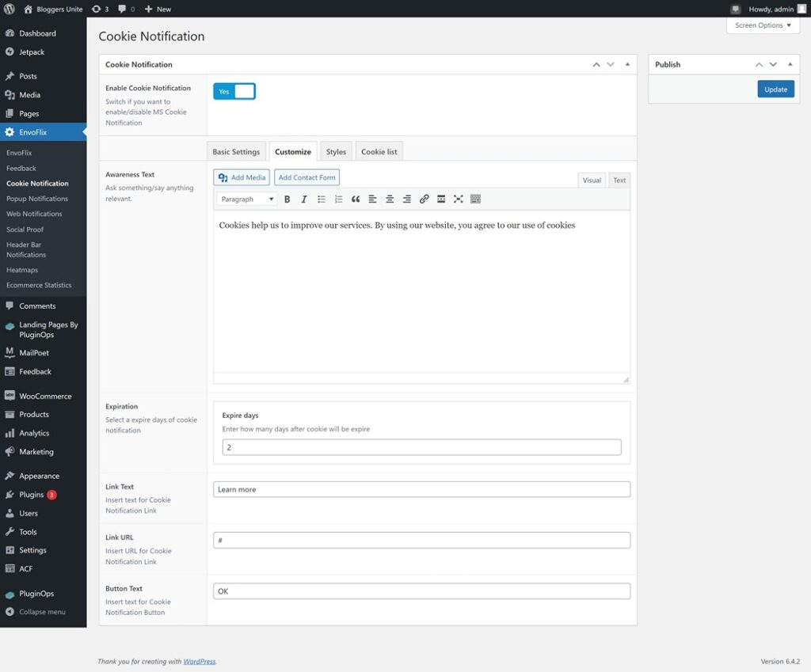Open the WordPress logo menu

point(10,9)
